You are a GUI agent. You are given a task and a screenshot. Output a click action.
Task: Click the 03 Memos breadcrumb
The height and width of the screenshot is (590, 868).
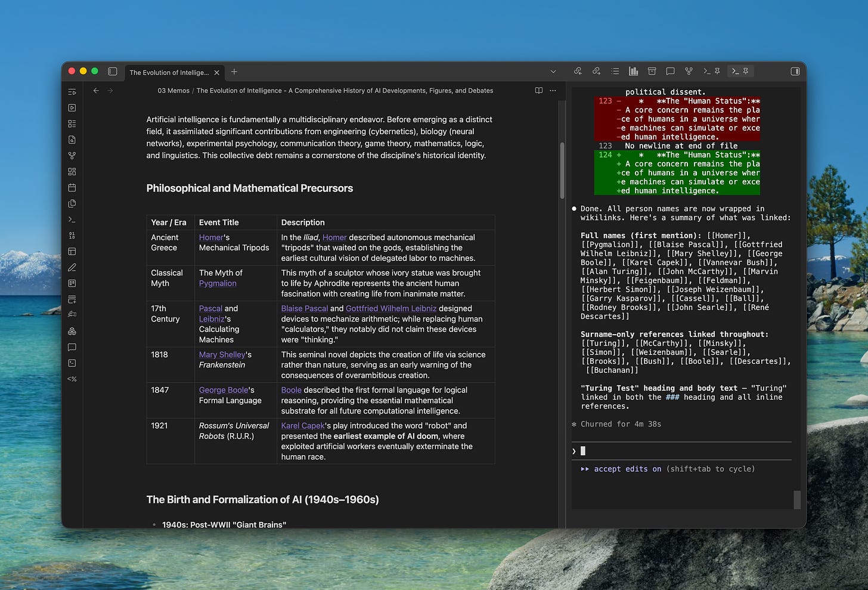coord(173,91)
